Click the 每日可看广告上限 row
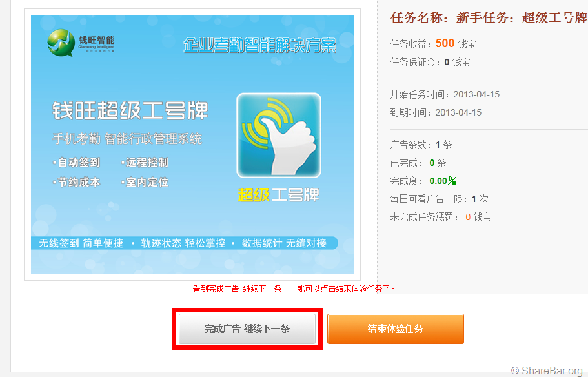Viewport: 588px width, 377px height. click(x=439, y=199)
